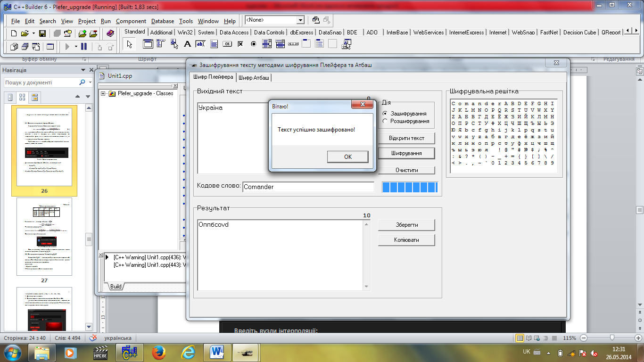Click the Save floppy disk icon
Screen dimensions: 644x362
[42, 33]
